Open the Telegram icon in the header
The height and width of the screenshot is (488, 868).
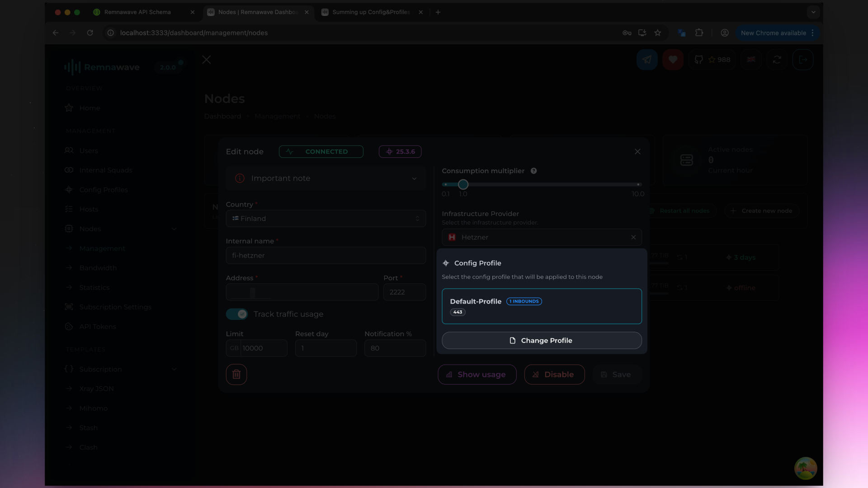click(647, 59)
